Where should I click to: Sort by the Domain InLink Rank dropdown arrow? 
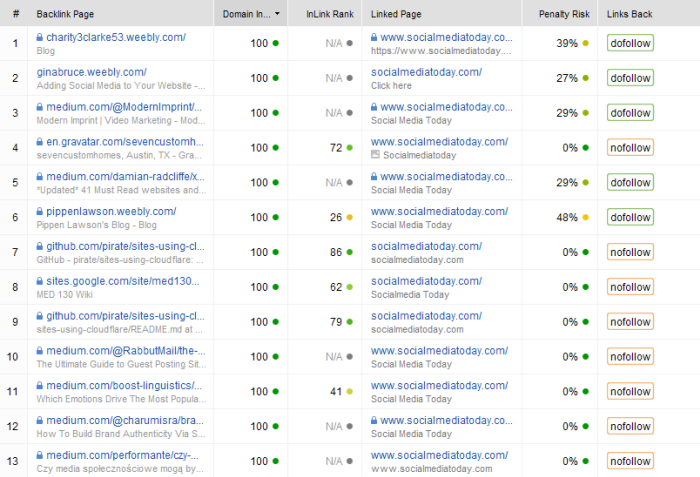(277, 14)
